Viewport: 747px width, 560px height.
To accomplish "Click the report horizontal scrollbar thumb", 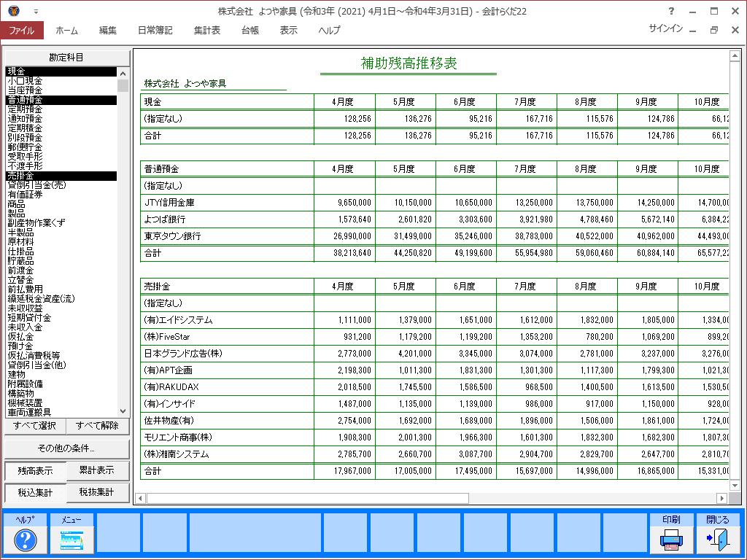I will 308,498.
